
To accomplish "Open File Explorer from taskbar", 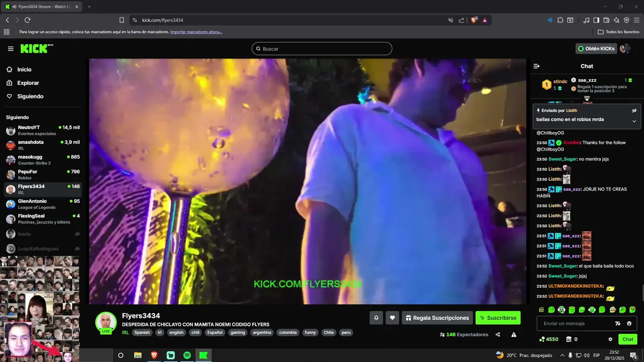I will pos(137,355).
